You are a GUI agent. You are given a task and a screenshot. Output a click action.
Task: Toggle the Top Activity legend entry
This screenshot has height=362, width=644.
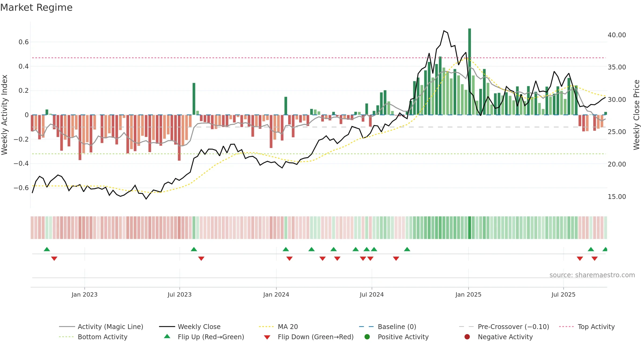(x=587, y=327)
